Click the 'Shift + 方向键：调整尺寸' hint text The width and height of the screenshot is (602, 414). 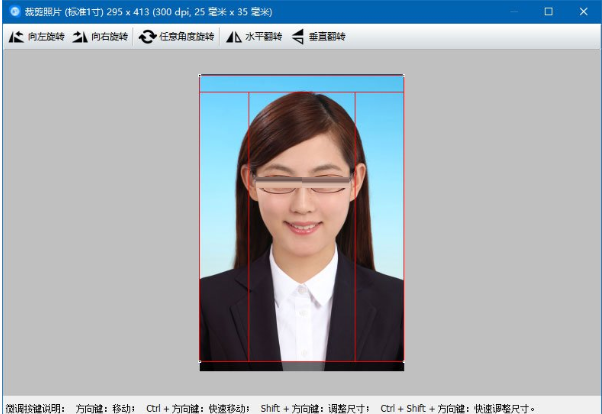315,408
